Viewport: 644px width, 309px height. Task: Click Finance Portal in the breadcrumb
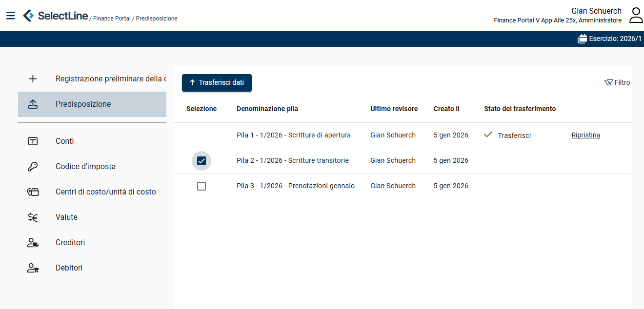(x=112, y=19)
